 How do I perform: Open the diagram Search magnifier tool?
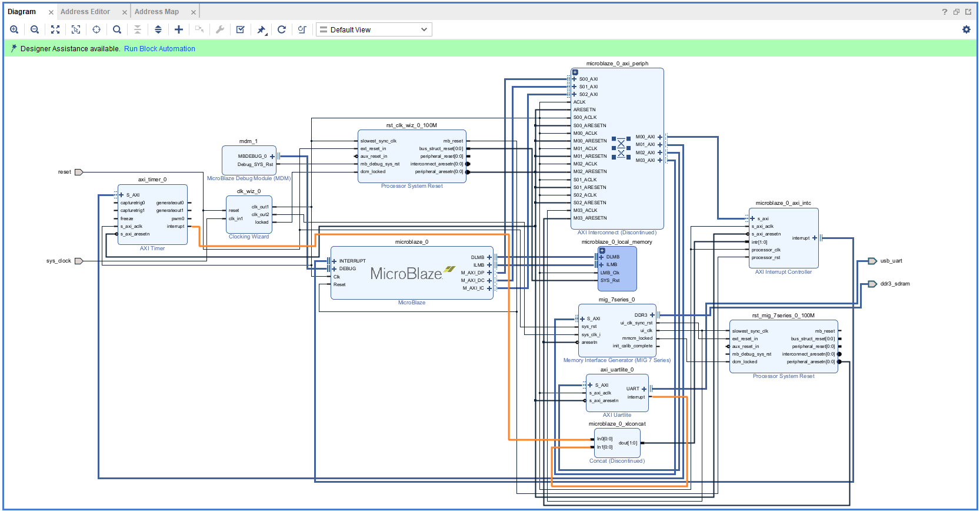(117, 29)
